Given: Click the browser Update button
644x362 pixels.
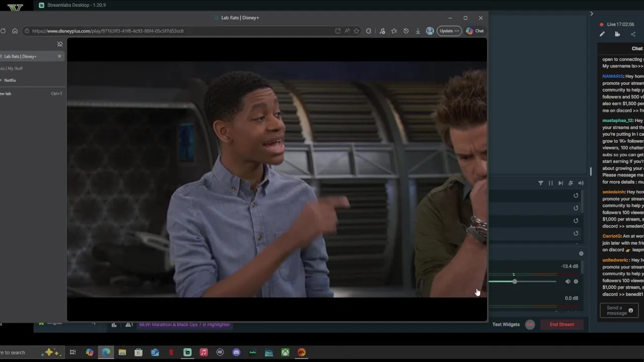Looking at the screenshot, I should [x=449, y=31].
